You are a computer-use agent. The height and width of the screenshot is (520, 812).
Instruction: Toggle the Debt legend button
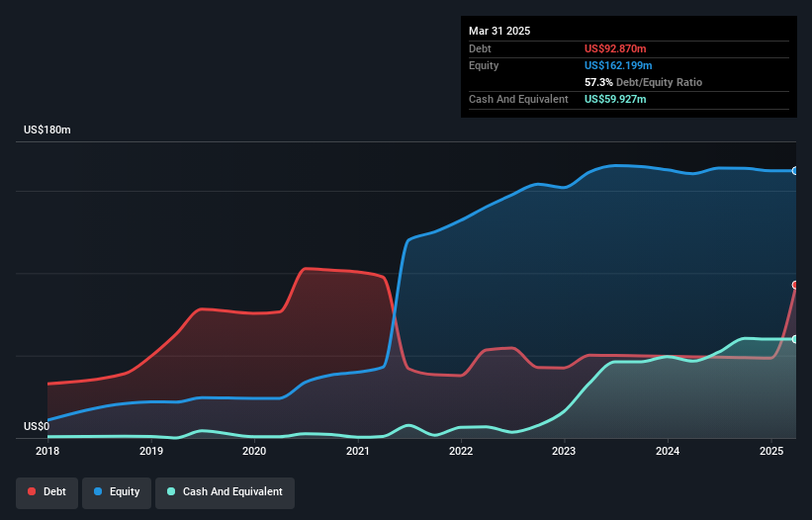point(47,492)
